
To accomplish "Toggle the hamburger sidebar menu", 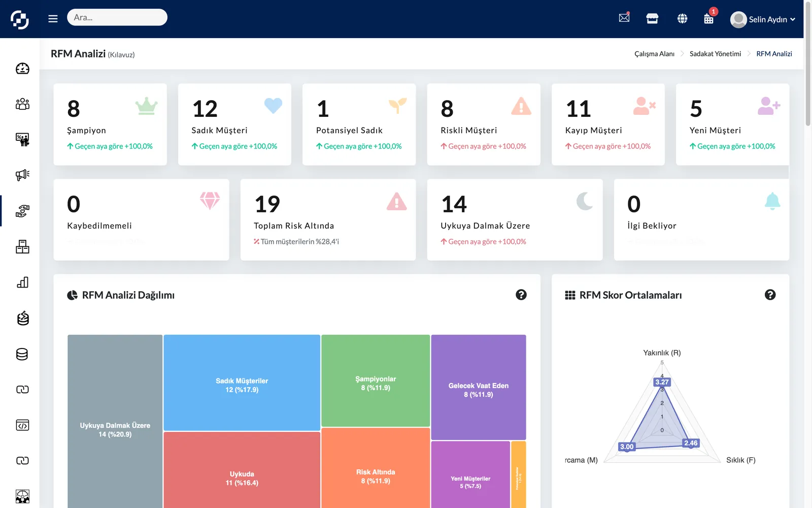I will (53, 19).
